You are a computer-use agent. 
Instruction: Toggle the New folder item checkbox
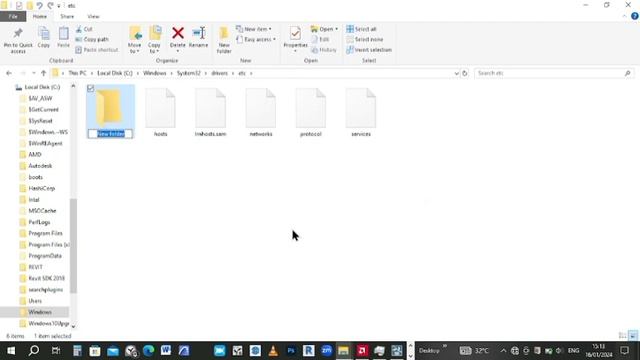click(91, 88)
